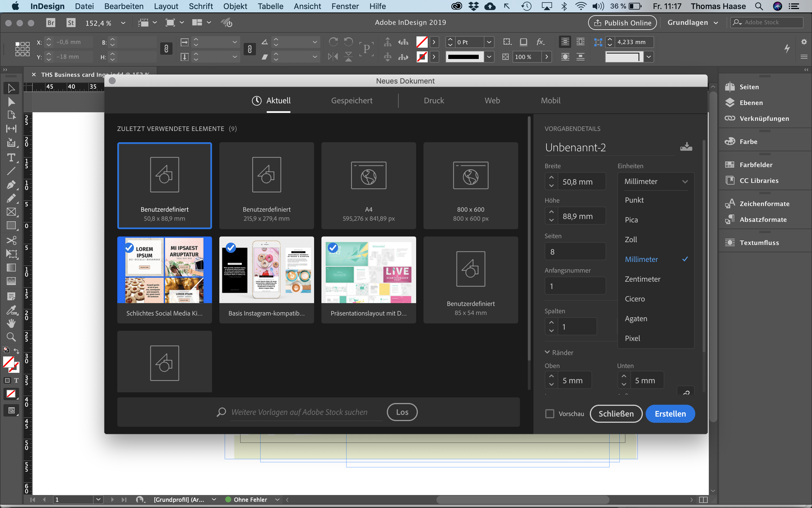
Task: Toggle constrain scaling percentages link
Action: [x=249, y=49]
